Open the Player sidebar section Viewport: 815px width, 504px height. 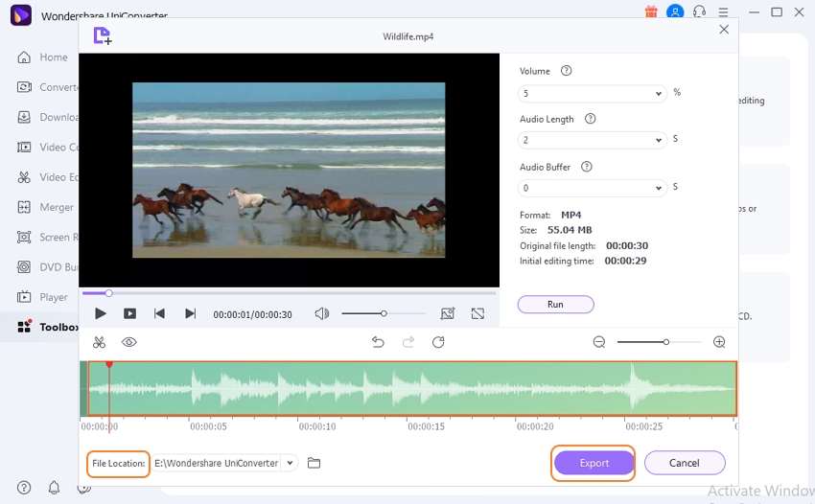42,297
